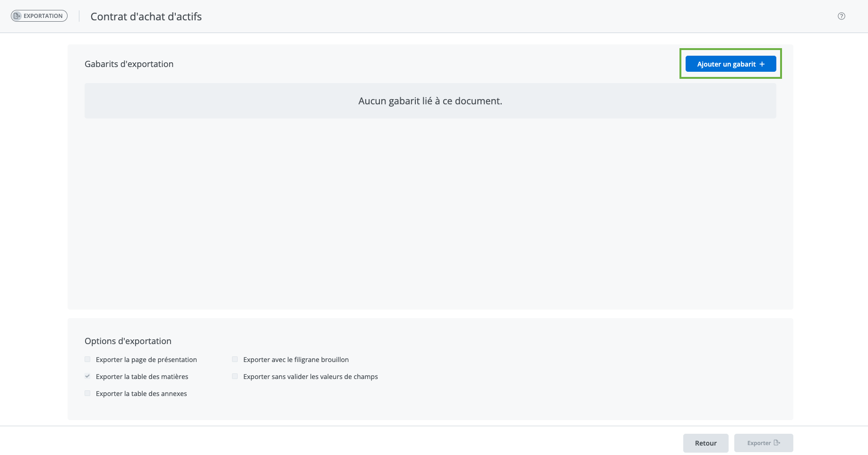The width and height of the screenshot is (868, 455).
Task: Click the Options d'exportation heading
Action: 128,341
